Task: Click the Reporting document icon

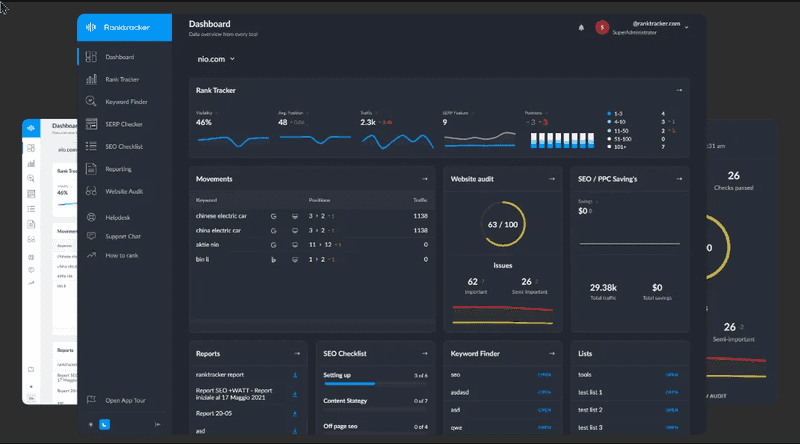Action: tap(91, 169)
